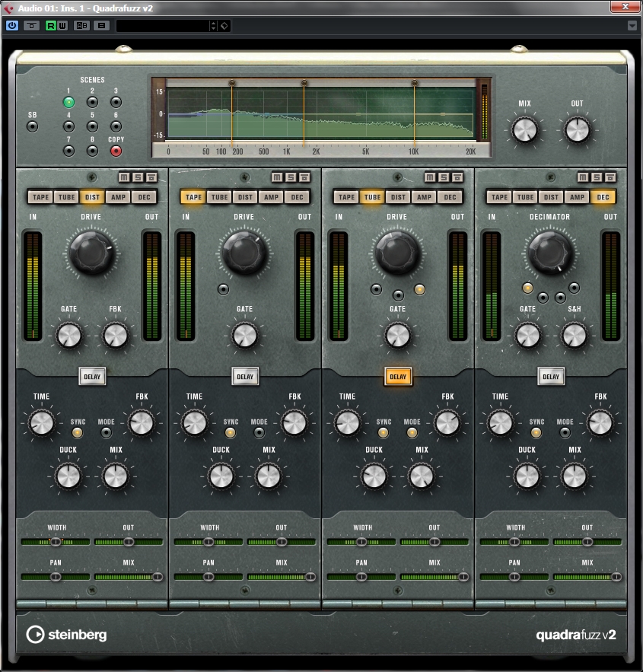Click band 1 Gate knob

68,336
